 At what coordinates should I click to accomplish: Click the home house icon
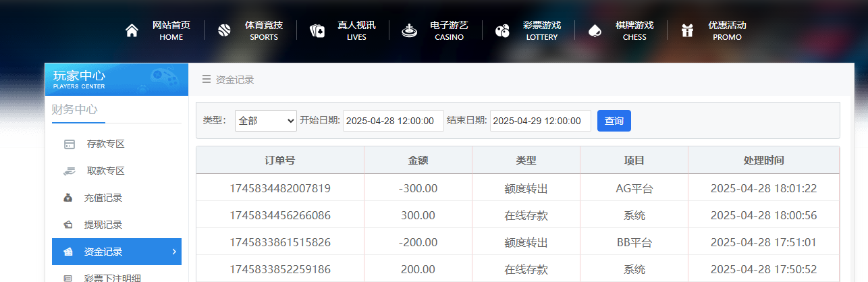[132, 30]
